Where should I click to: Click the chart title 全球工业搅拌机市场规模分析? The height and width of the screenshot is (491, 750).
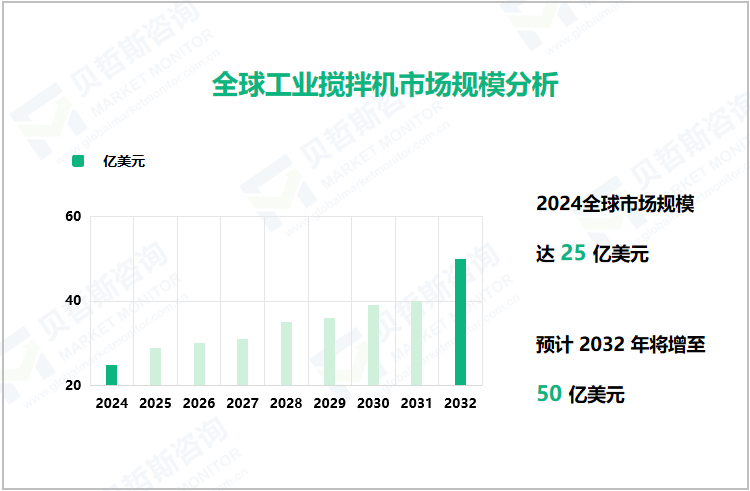coord(385,85)
